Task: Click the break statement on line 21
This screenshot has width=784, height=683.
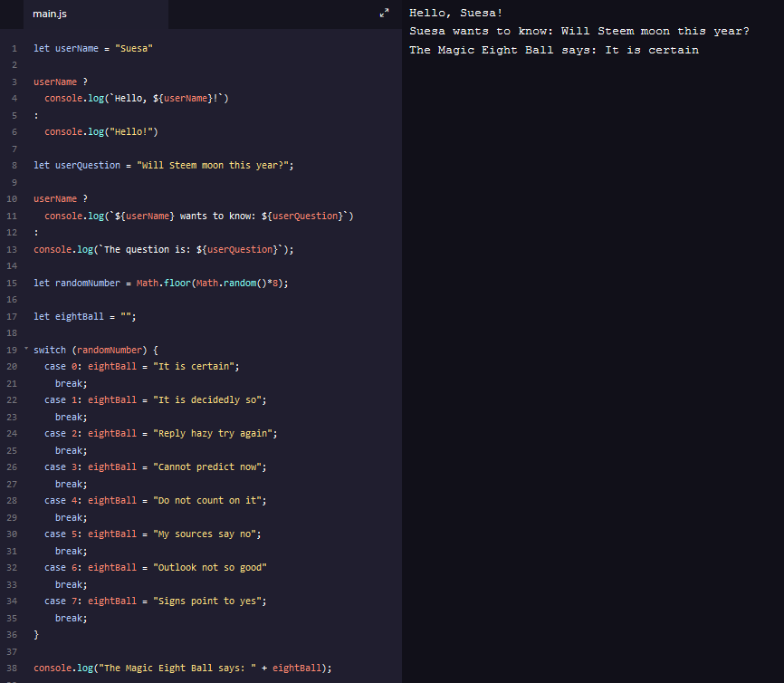Action: pyautogui.click(x=71, y=384)
